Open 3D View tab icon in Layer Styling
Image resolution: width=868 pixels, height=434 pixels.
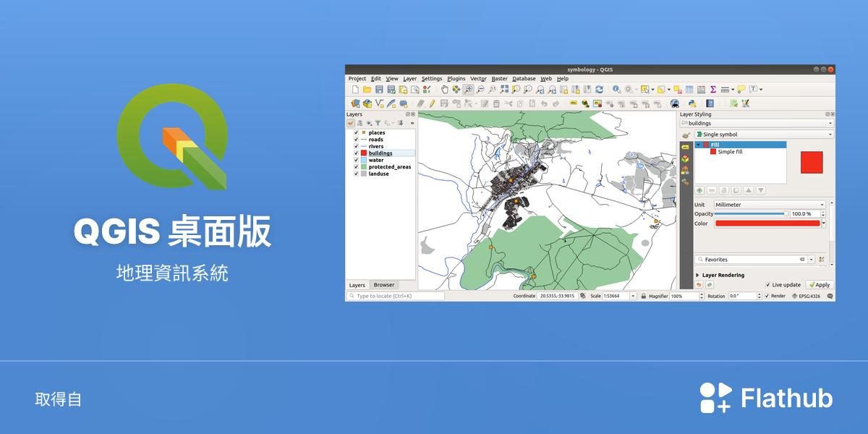(x=685, y=158)
